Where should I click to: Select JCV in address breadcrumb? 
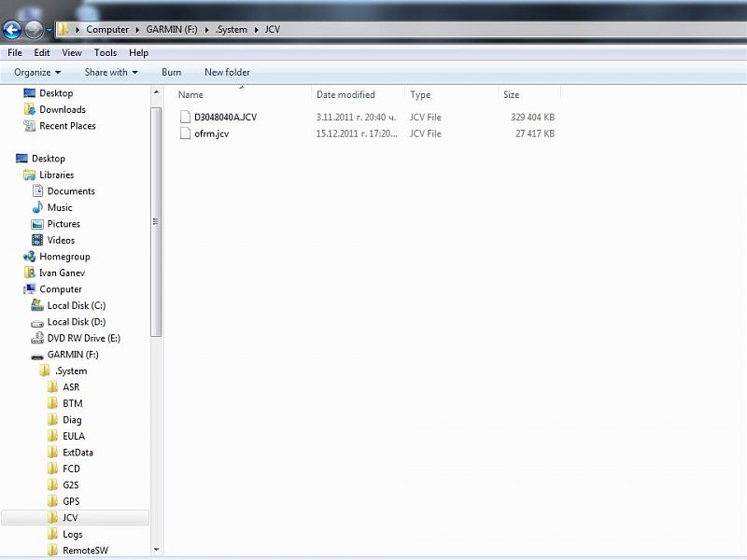pos(273,30)
